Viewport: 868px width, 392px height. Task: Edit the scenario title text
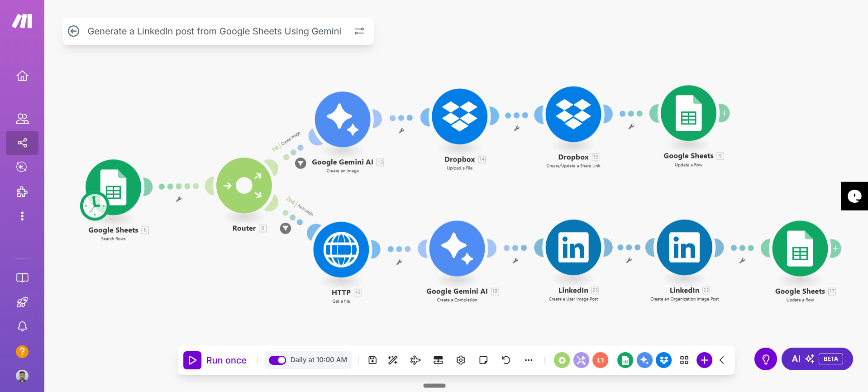click(214, 31)
